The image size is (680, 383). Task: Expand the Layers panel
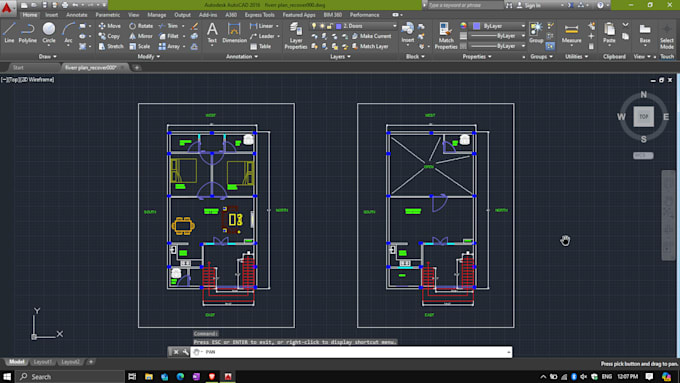point(340,56)
